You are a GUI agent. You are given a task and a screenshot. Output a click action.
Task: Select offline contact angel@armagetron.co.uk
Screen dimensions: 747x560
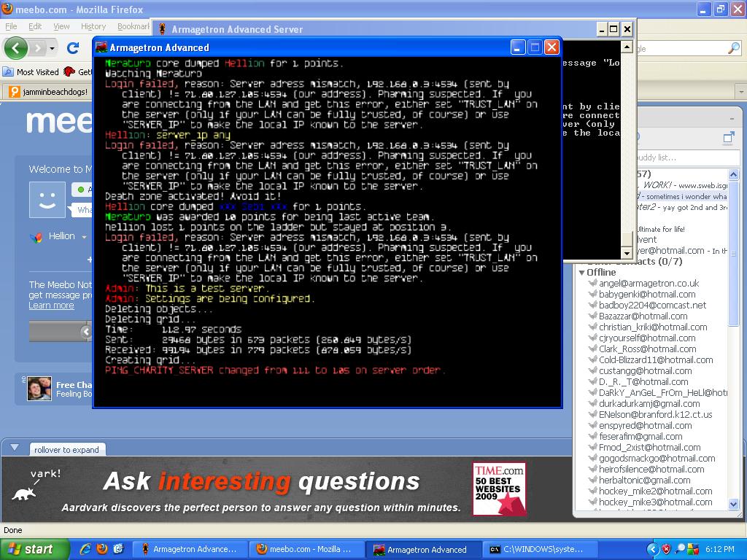point(649,284)
